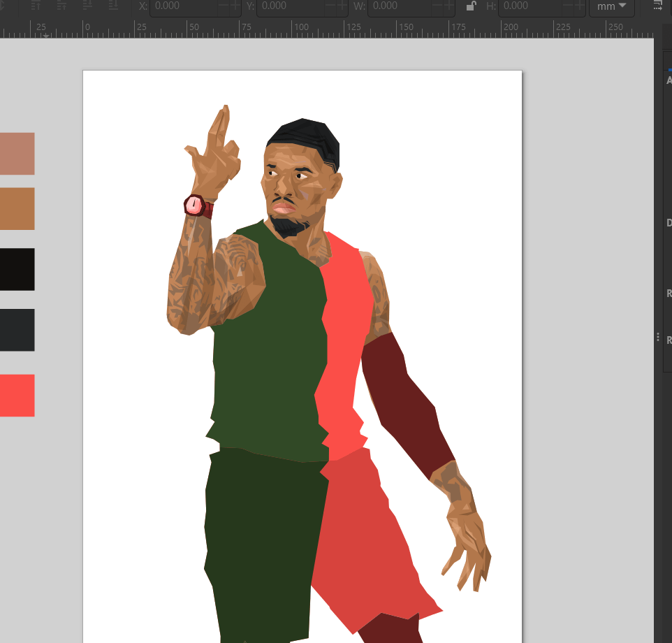Pick the pure black swatch rectangle
The width and height of the screenshot is (672, 643).
(x=17, y=269)
